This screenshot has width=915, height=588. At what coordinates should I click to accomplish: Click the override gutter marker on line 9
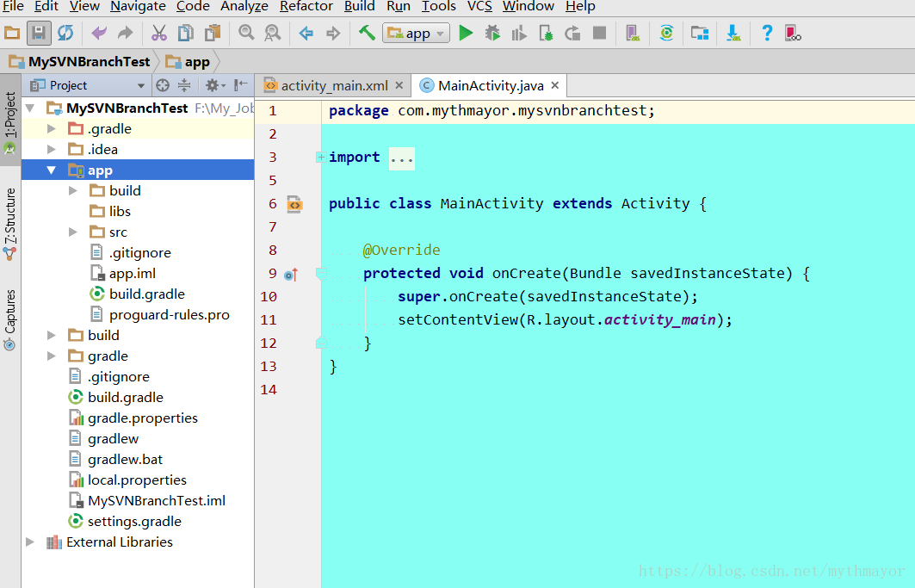pos(291,275)
